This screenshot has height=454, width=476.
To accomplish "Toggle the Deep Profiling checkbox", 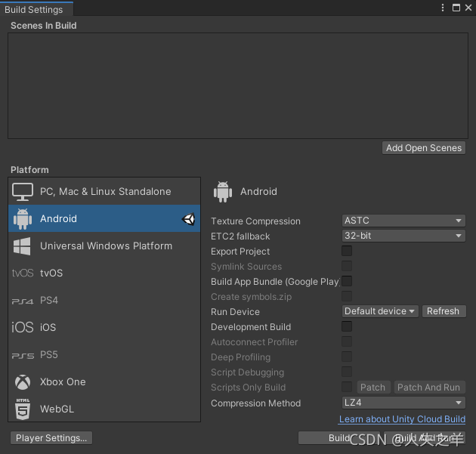I will click(x=347, y=357).
